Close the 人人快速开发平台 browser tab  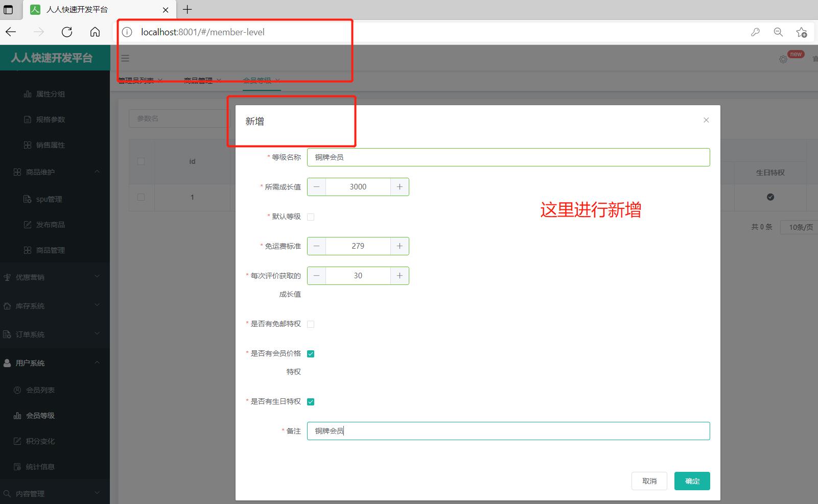pos(166,10)
